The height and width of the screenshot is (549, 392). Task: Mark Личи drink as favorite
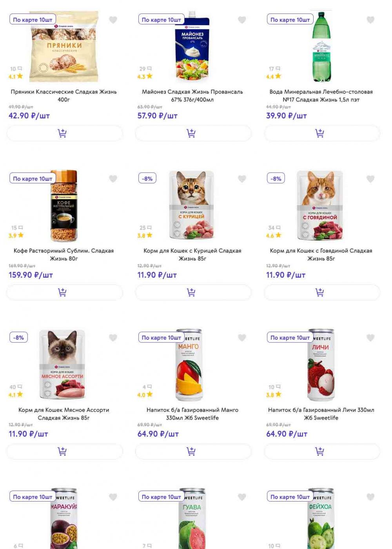click(x=370, y=338)
